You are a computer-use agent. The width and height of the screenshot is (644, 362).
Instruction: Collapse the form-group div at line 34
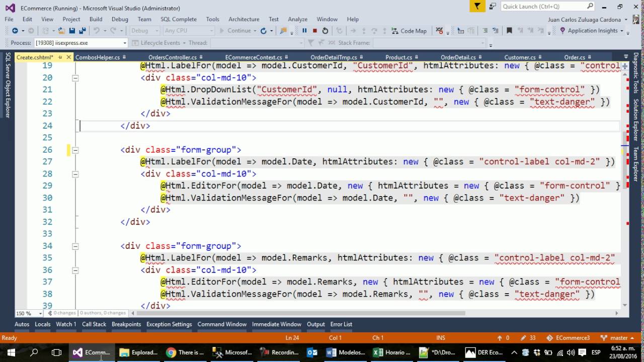pos(75,246)
